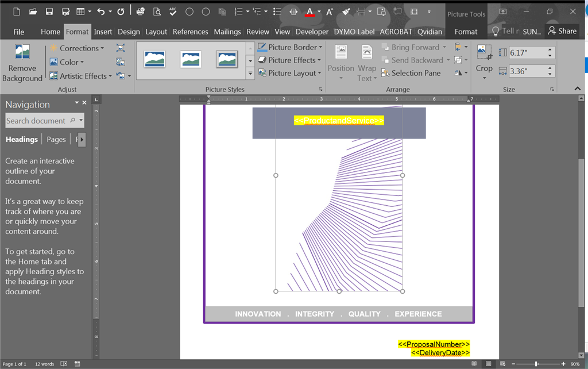Switch to the Insert tab
The height and width of the screenshot is (369, 588).
103,32
